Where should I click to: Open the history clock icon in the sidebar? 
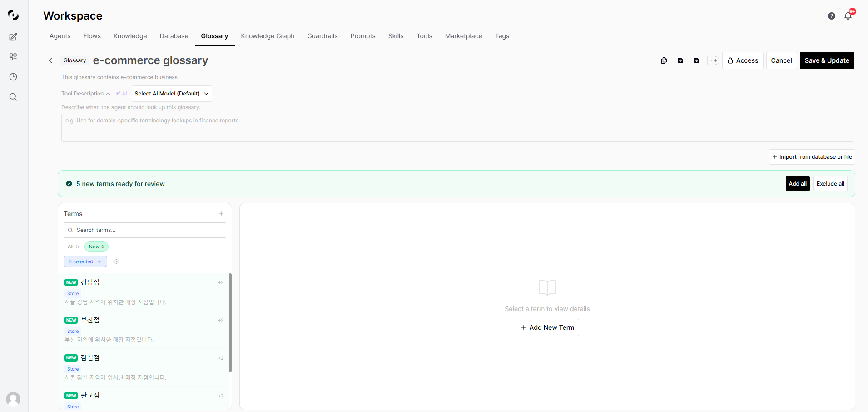point(13,77)
